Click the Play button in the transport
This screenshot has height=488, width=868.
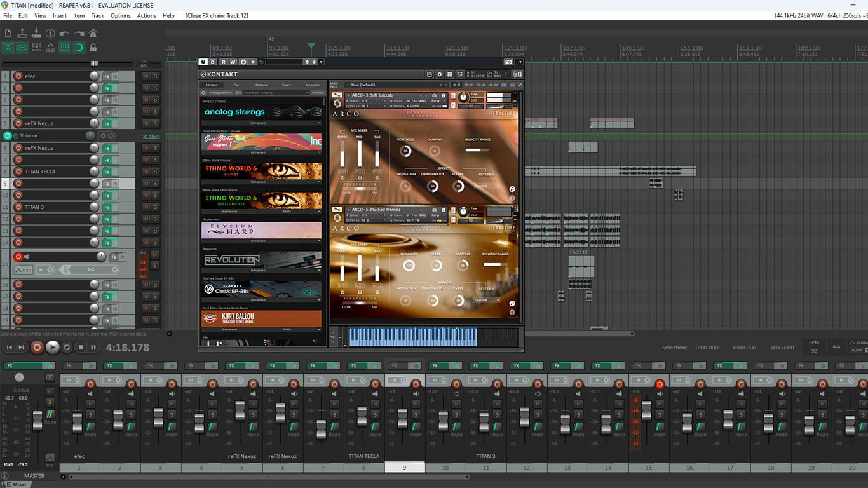[x=53, y=347]
